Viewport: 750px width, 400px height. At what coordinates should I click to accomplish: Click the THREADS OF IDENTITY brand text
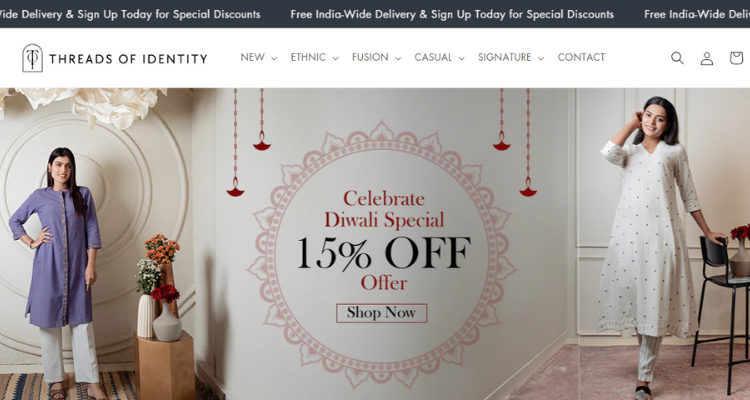coord(128,59)
